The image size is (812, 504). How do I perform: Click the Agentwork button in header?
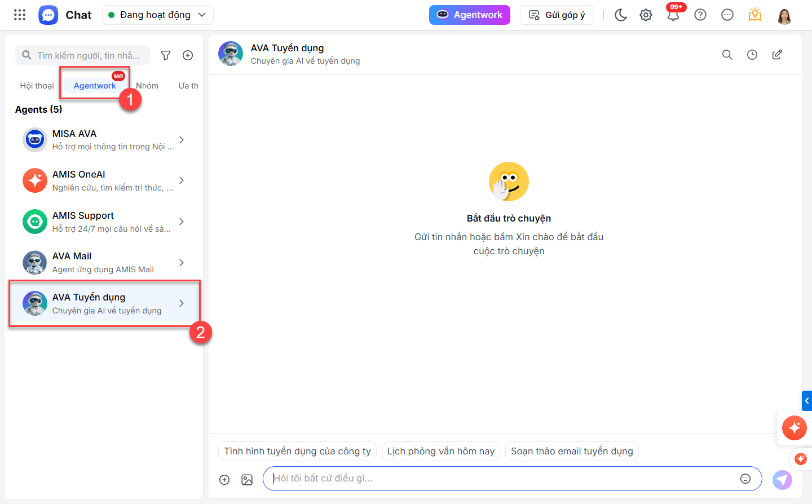[x=470, y=15]
